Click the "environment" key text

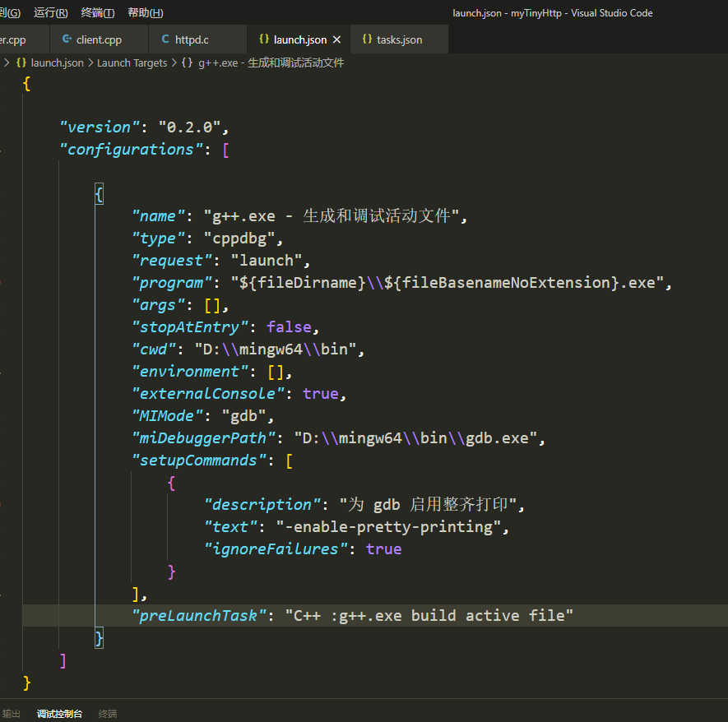click(x=190, y=372)
